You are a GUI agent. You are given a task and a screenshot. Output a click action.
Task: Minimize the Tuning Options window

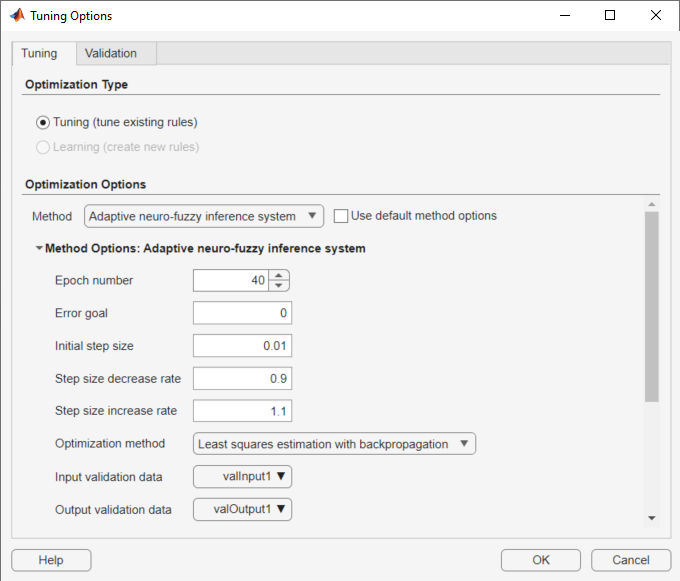click(565, 16)
